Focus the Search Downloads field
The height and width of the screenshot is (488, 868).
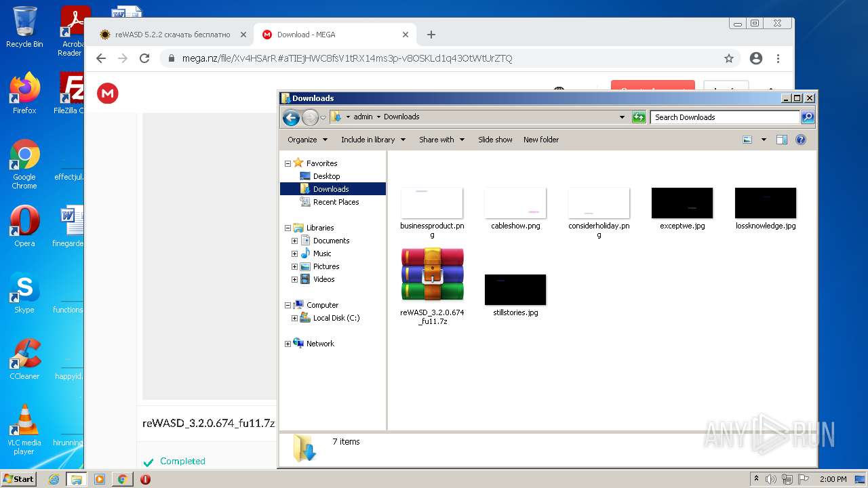(725, 117)
